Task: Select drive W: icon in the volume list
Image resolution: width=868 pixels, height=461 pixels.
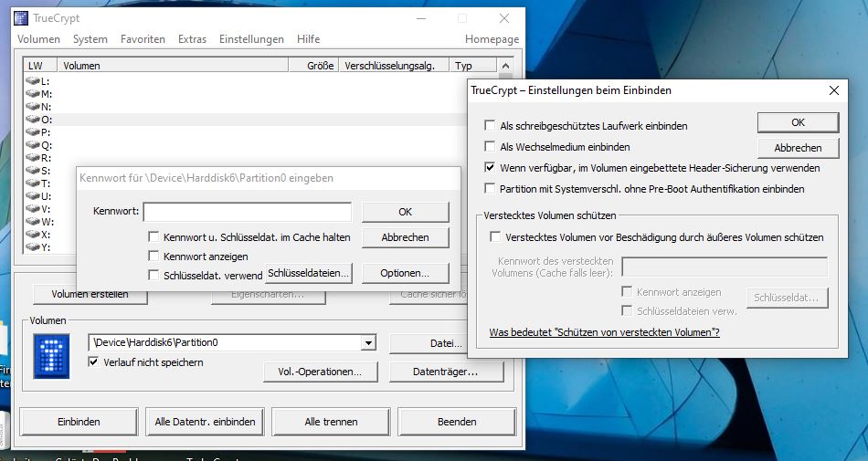Action: [33, 221]
